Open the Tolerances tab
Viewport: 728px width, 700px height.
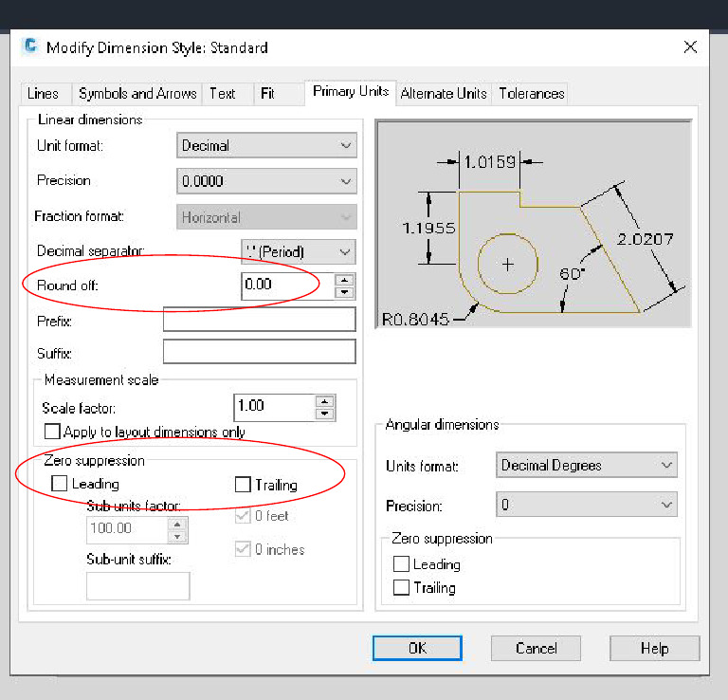click(532, 93)
